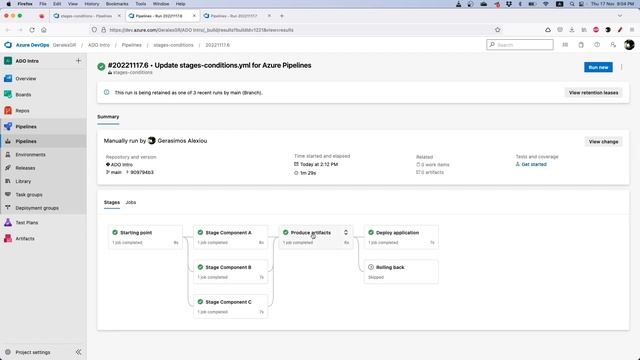Screen dimensions: 640x360
Task: Click the plus next to ADO Intro
Action: click(78, 61)
